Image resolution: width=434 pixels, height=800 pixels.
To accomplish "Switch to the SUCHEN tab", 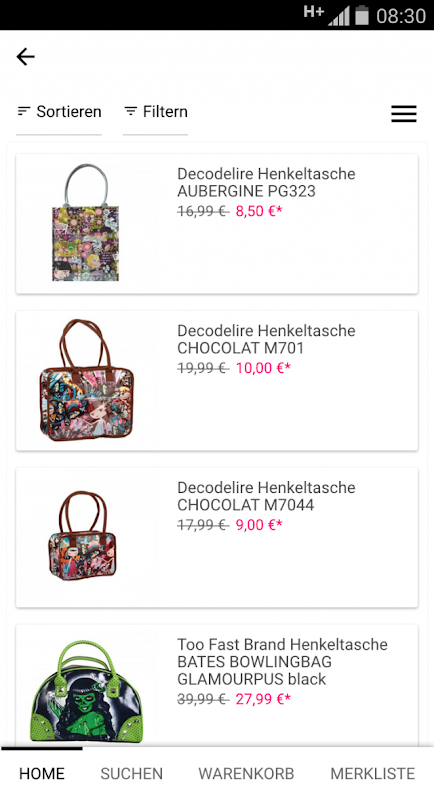I will (132, 773).
